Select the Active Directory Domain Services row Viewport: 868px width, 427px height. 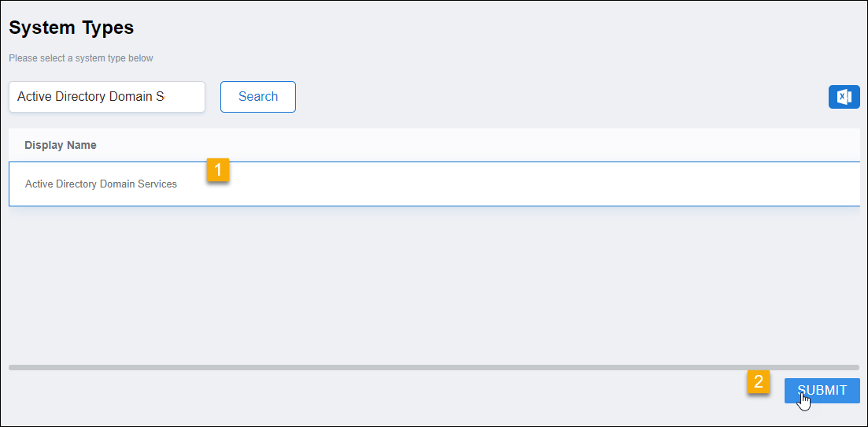pos(433,184)
